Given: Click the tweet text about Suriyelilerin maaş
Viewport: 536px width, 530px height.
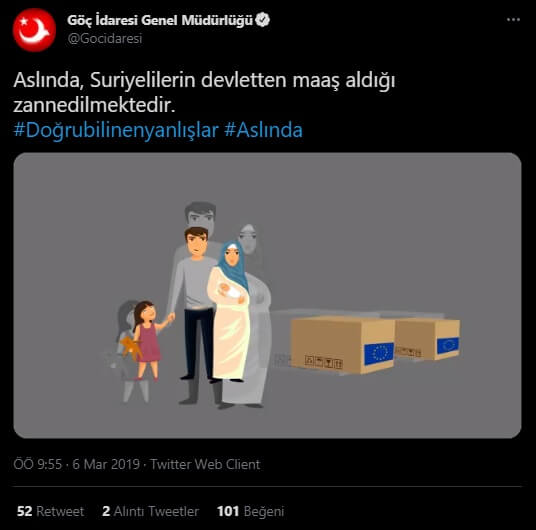Looking at the screenshot, I should [204, 92].
